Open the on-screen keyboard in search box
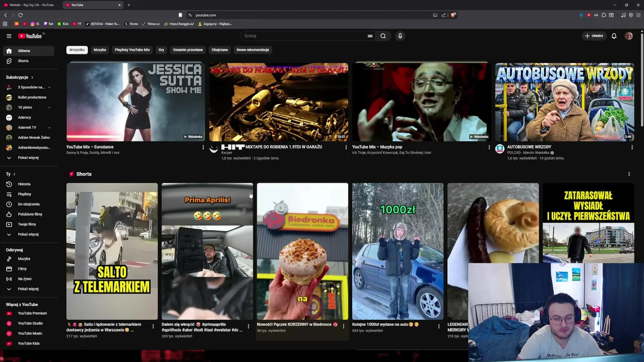Screen dimensions: 644x362 coord(370,36)
